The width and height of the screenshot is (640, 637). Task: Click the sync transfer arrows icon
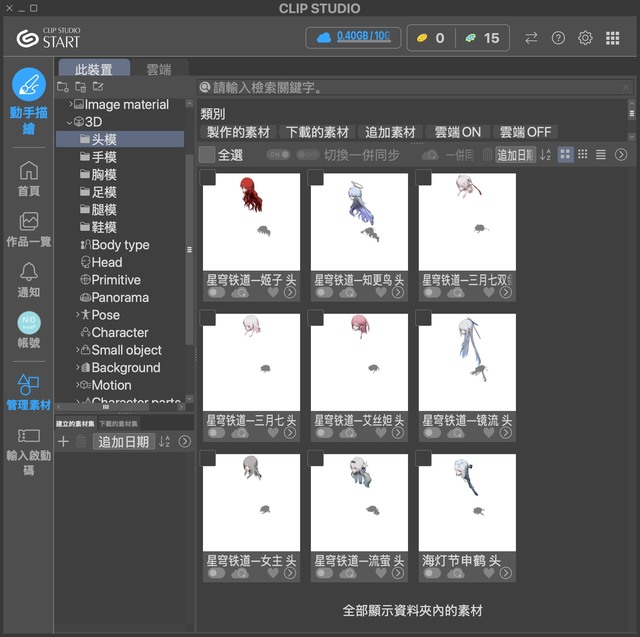point(531,38)
